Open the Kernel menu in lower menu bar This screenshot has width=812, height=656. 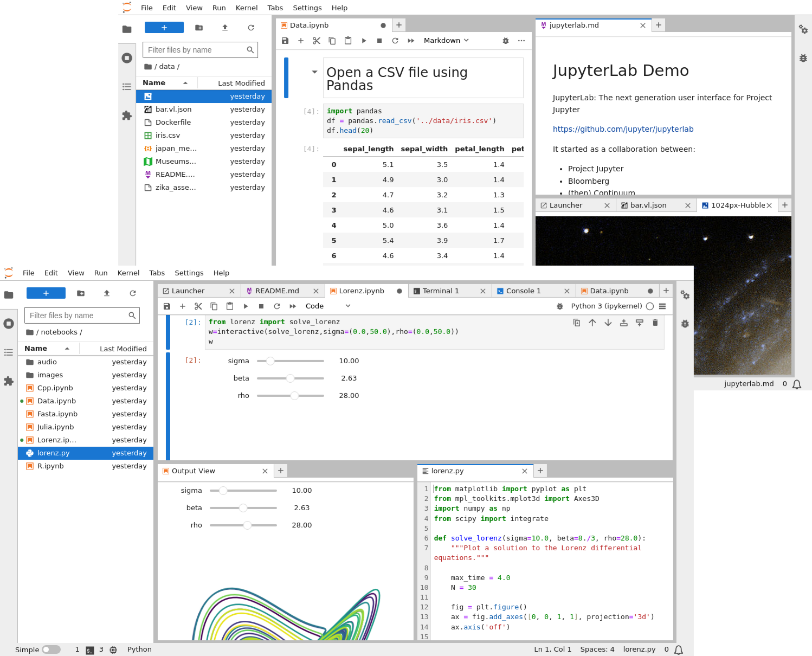click(x=128, y=273)
